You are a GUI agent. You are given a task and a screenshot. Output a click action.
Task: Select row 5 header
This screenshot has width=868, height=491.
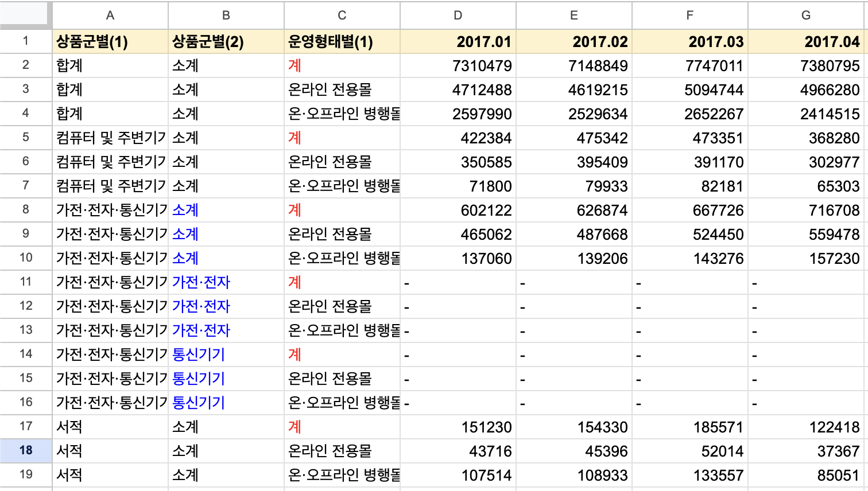(x=26, y=138)
